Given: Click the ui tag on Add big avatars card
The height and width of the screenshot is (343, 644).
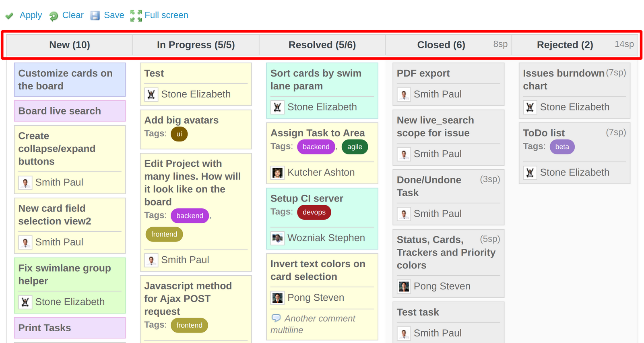Looking at the screenshot, I should (179, 134).
